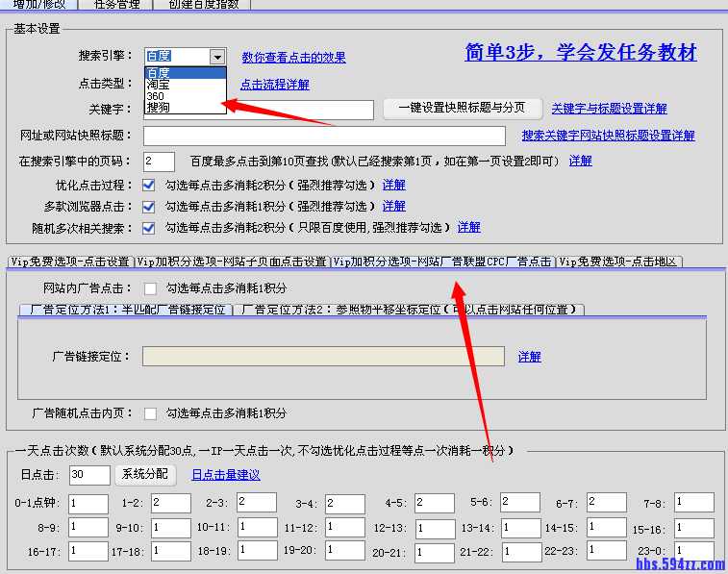Screen dimensions: 728x574
Task: Select the 广告定位方法2 参照物坐标定位 tab
Action: pyautogui.click(x=409, y=310)
